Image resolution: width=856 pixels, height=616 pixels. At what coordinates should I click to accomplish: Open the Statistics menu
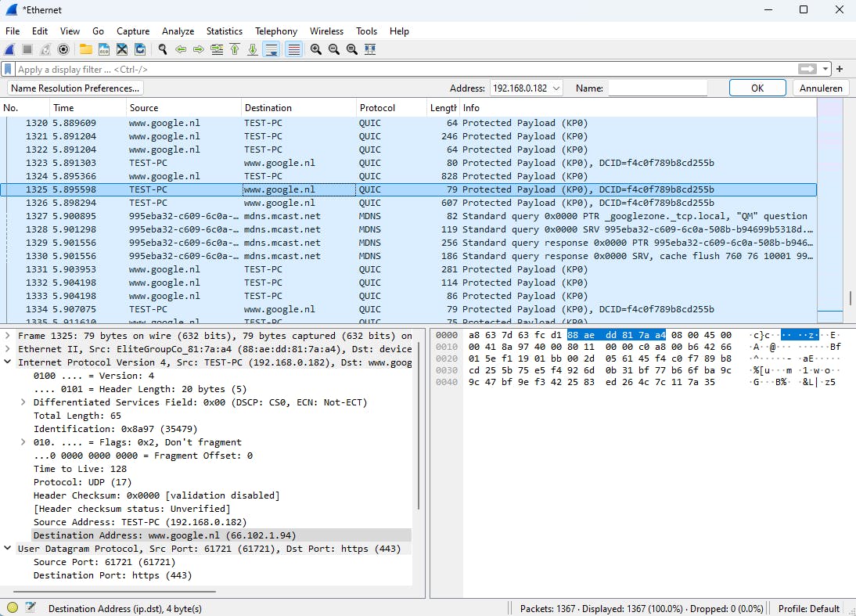(x=224, y=31)
